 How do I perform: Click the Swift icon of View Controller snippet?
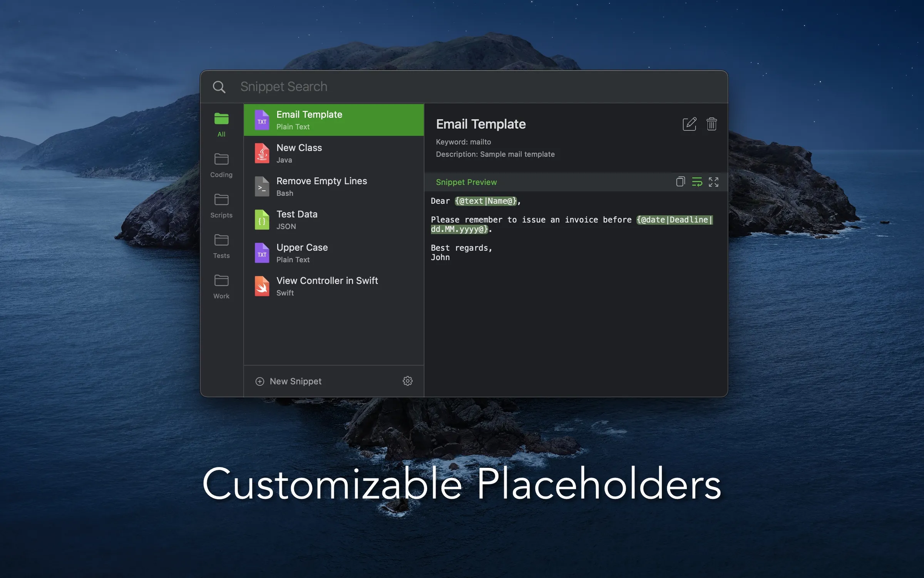[x=262, y=286]
